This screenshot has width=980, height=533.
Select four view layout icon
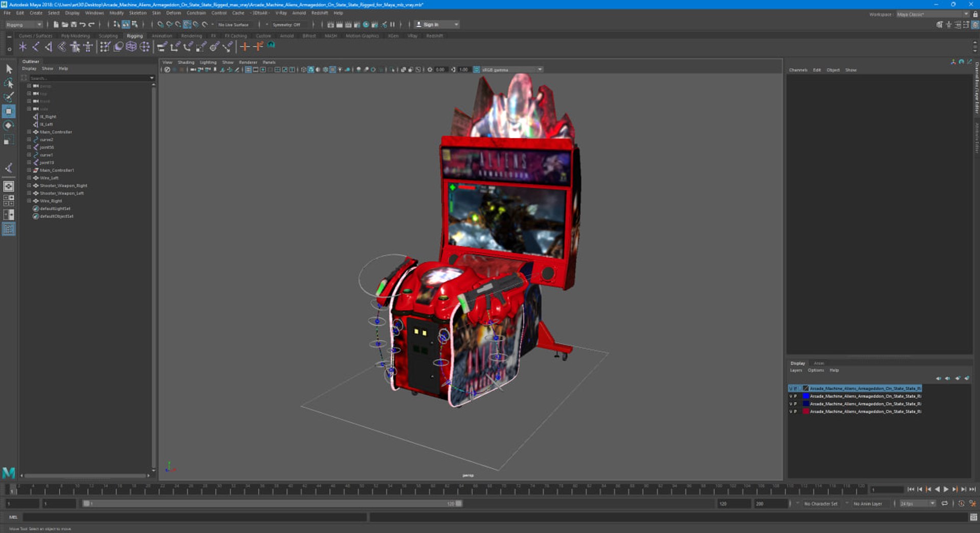(x=9, y=201)
